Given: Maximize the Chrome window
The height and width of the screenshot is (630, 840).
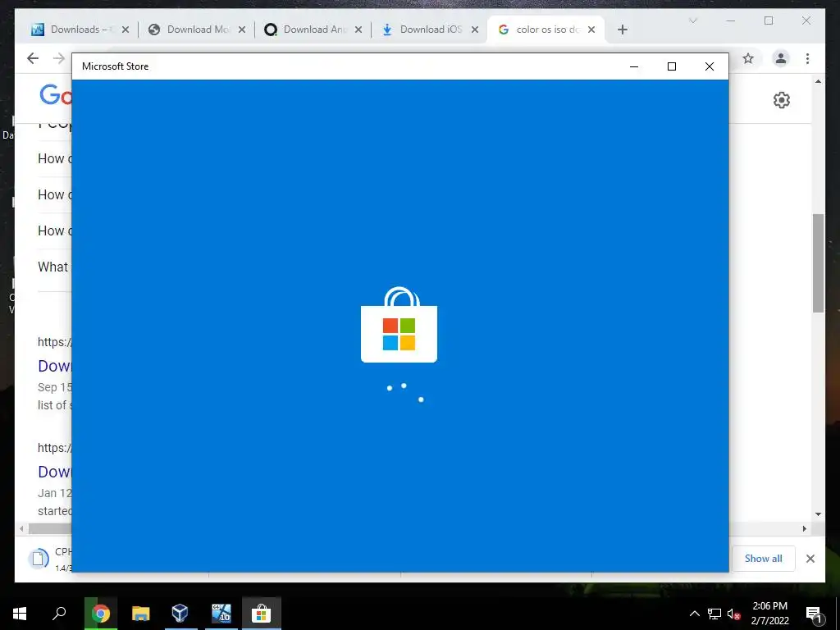Looking at the screenshot, I should [769, 21].
